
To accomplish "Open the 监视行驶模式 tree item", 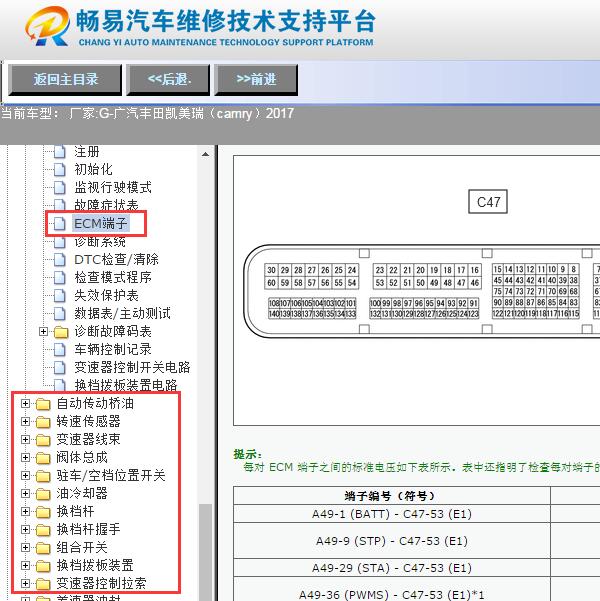I will coord(113,187).
